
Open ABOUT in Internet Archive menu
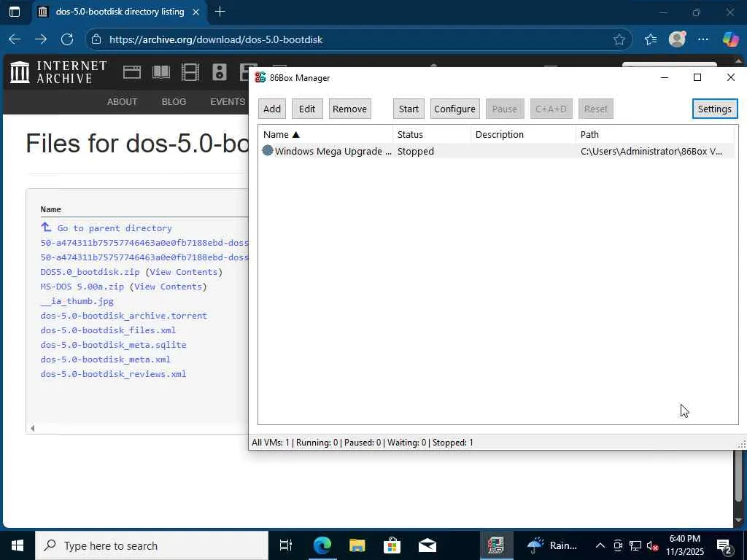122,102
